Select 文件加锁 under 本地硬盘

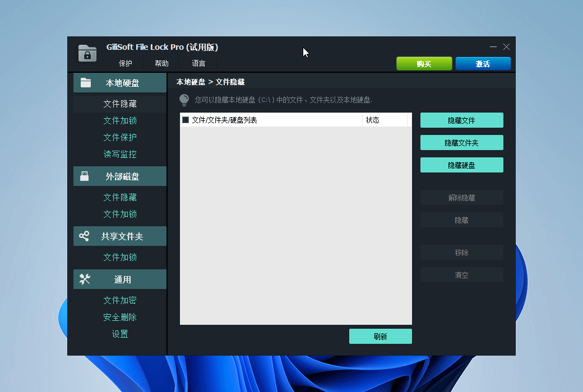pos(120,120)
